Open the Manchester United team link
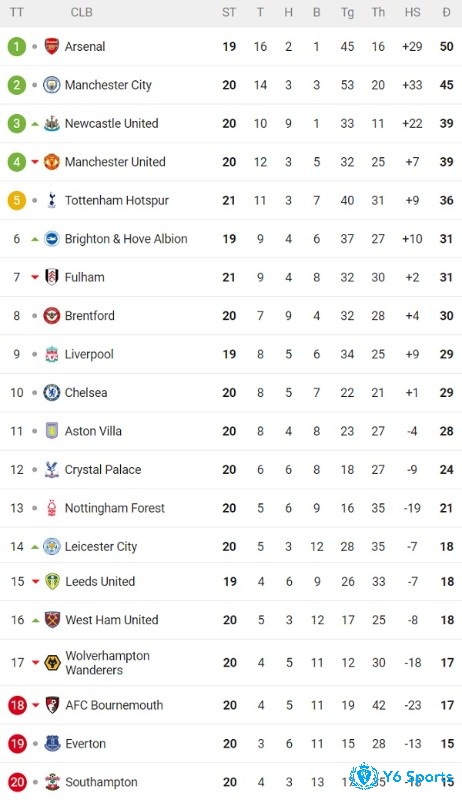The height and width of the screenshot is (800, 462). tap(115, 162)
